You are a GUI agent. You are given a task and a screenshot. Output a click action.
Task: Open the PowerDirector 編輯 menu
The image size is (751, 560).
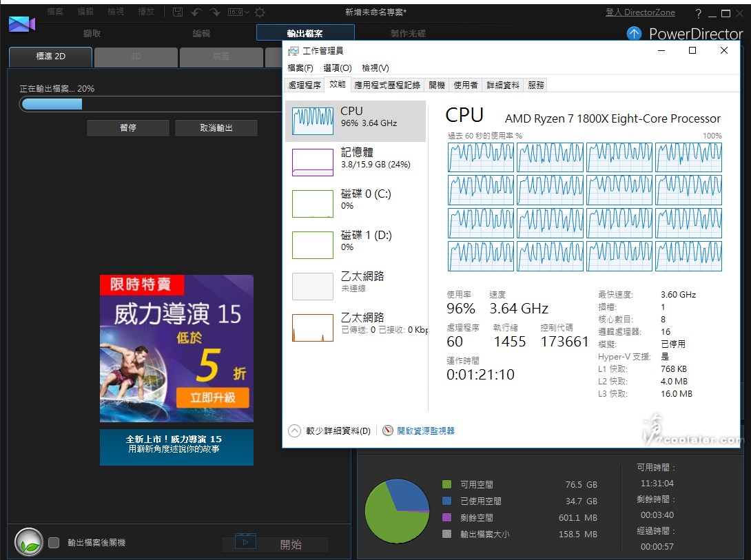[85, 12]
